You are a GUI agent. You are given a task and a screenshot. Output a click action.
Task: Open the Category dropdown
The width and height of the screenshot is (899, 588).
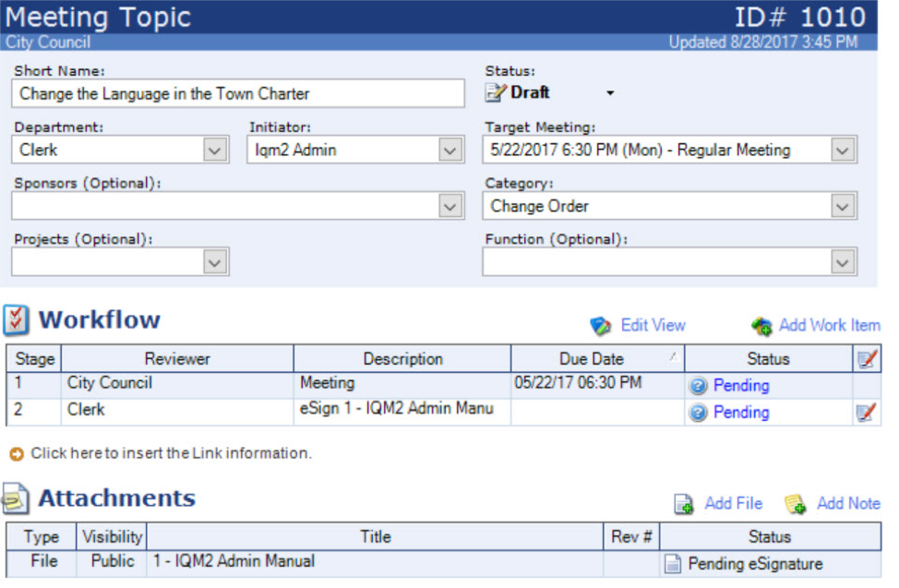tap(843, 206)
